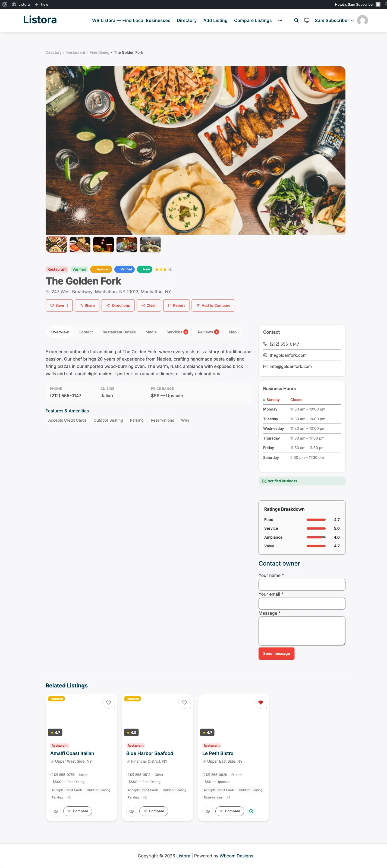Click the envelope icon beside info@goldenfork.com

[265, 367]
